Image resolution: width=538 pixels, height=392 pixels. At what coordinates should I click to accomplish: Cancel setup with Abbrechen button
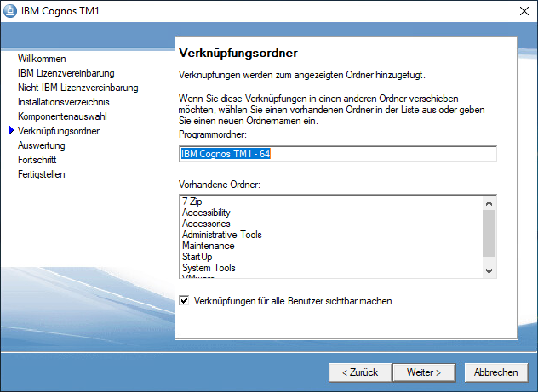(496, 372)
